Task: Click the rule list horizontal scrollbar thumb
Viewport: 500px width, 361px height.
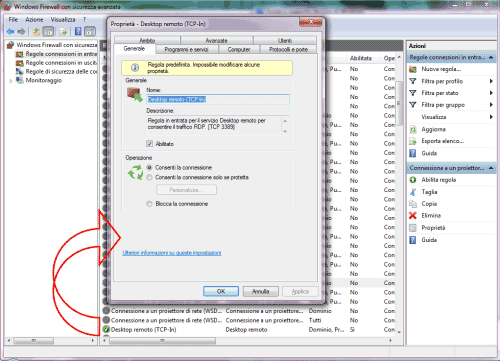Action: point(163,341)
